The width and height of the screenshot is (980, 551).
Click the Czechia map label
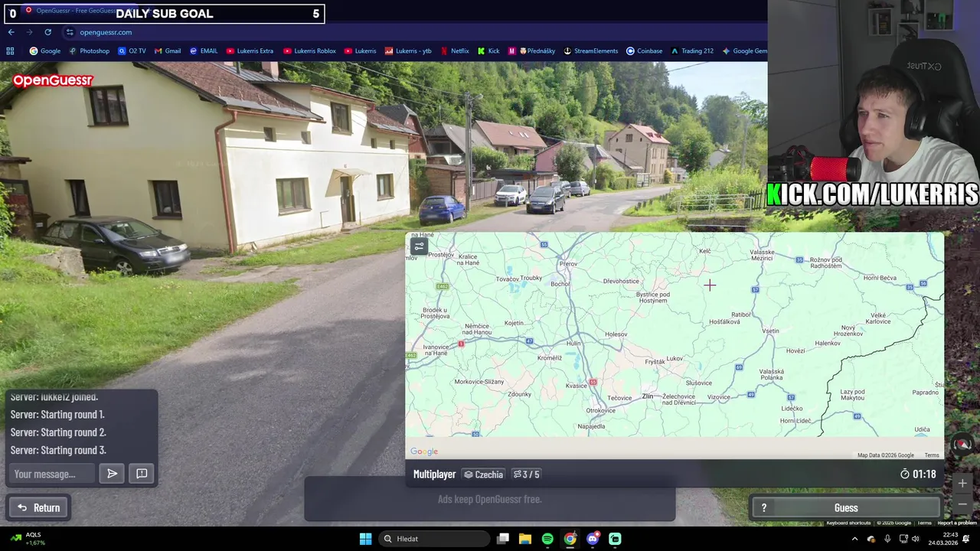(483, 474)
